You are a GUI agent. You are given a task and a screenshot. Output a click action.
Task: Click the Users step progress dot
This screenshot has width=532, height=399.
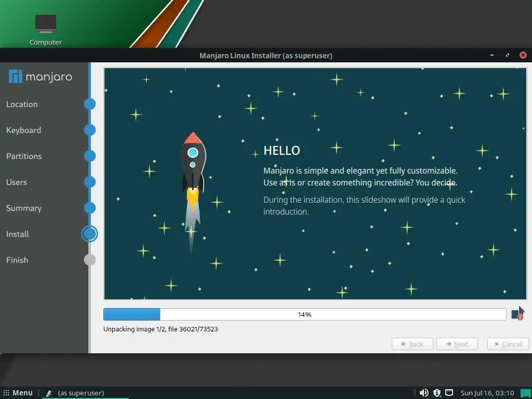coord(90,182)
